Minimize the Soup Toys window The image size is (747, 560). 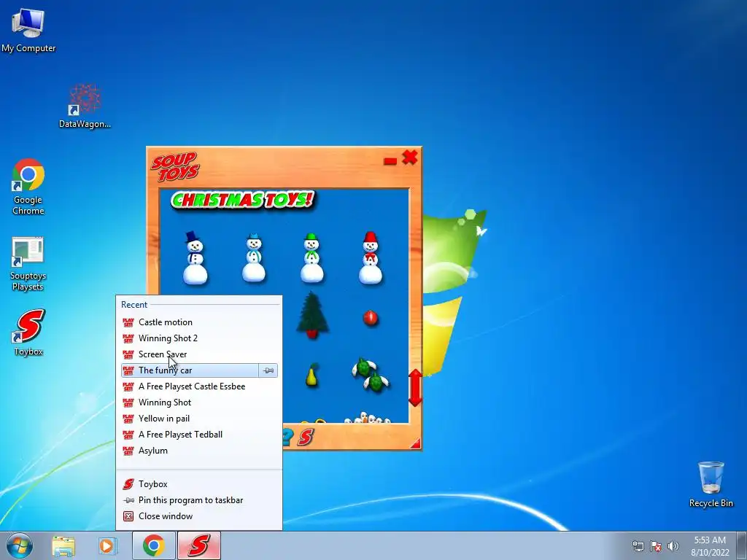pyautogui.click(x=390, y=161)
